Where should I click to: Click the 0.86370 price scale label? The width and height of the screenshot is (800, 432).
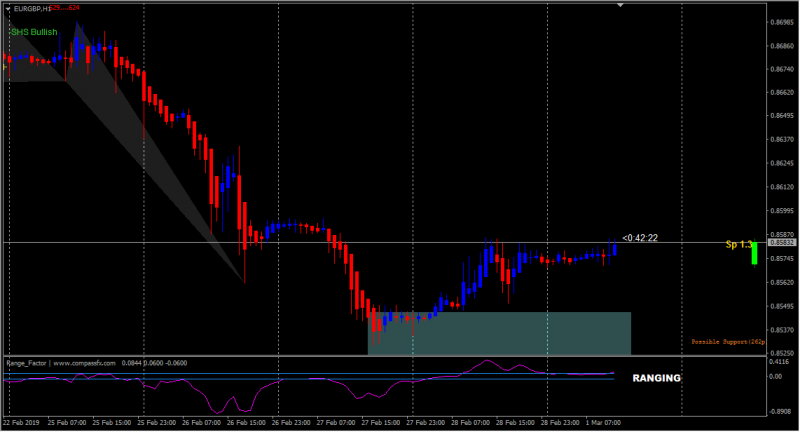(x=782, y=139)
